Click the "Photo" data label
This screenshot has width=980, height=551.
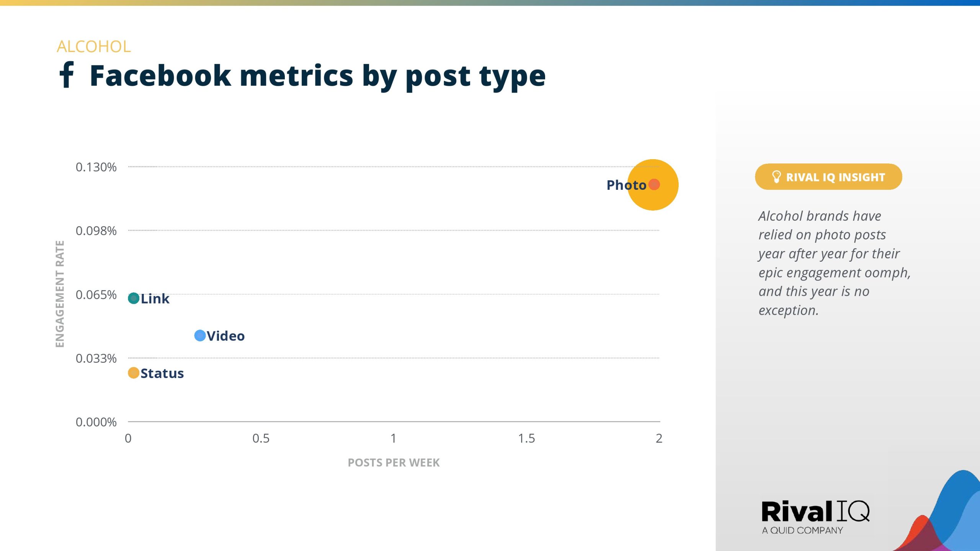point(626,185)
